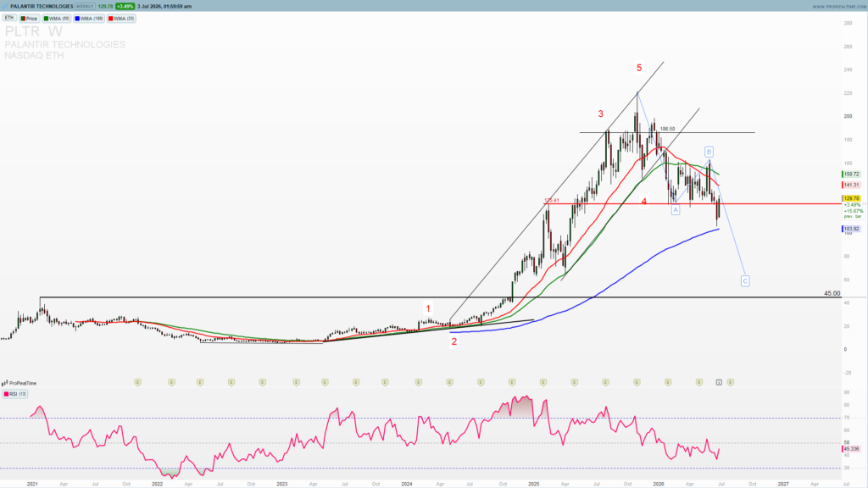Click the 280 label on the price axis
Viewport: 868px width, 488px height.
pos(848,23)
